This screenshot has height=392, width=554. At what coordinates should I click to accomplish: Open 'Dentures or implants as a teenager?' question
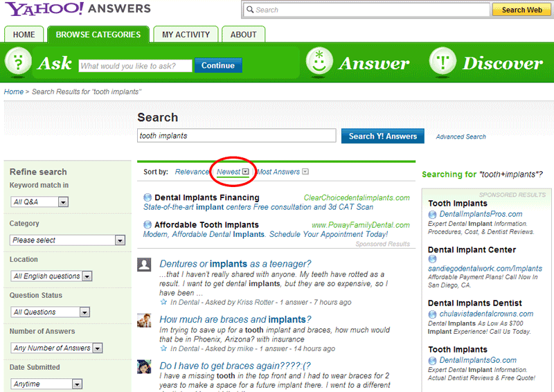click(235, 264)
